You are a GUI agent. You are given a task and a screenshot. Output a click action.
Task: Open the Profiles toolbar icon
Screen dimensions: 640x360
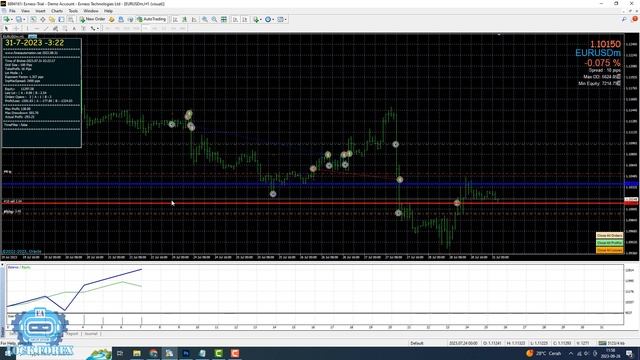coord(18,19)
